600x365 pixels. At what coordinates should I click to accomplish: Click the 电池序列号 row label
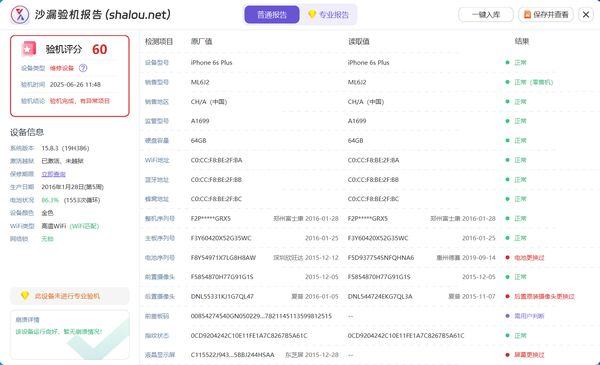[160, 257]
